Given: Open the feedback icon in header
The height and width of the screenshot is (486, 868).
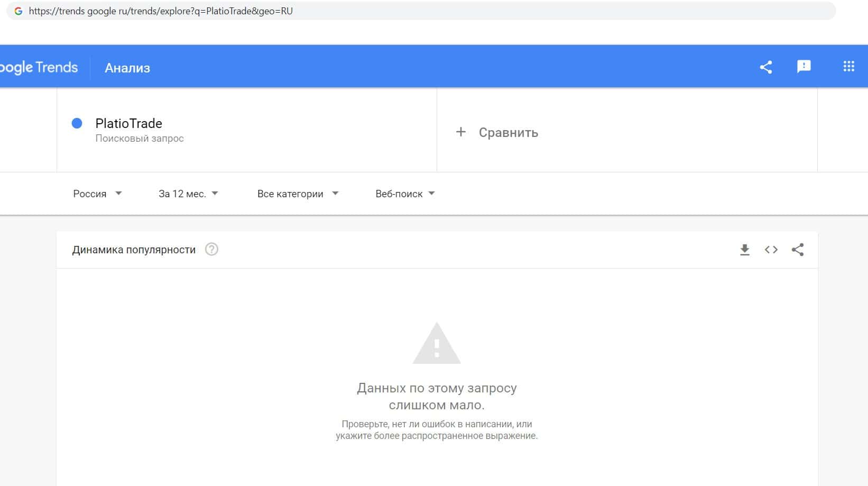Looking at the screenshot, I should pyautogui.click(x=804, y=67).
